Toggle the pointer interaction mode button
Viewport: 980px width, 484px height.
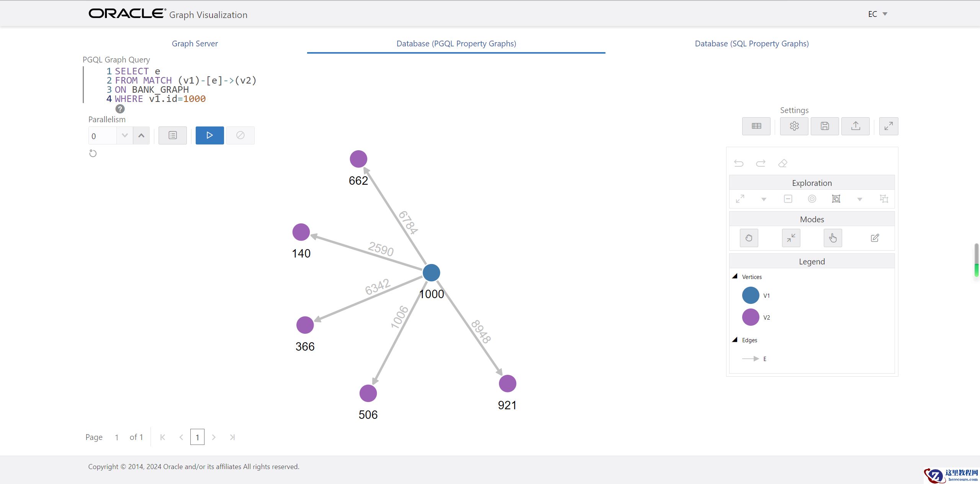[x=833, y=238]
